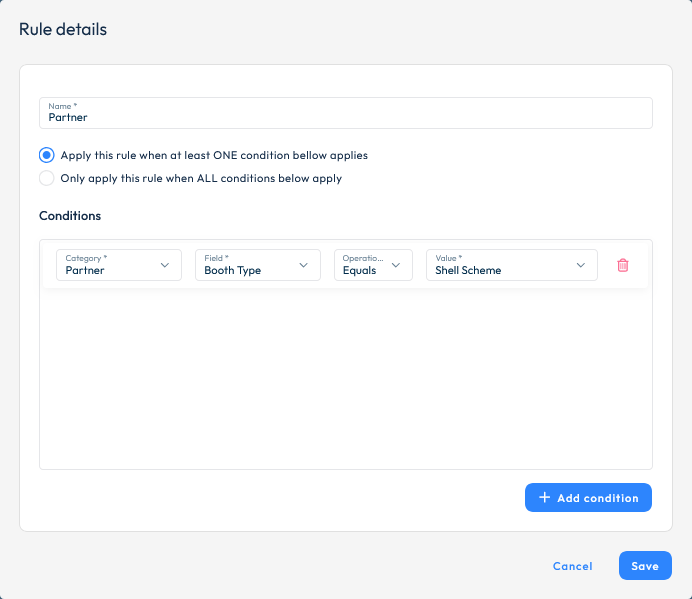Screen dimensions: 692x599
Task: Delete the Booth Type condition via trash icon
Action: [623, 265]
